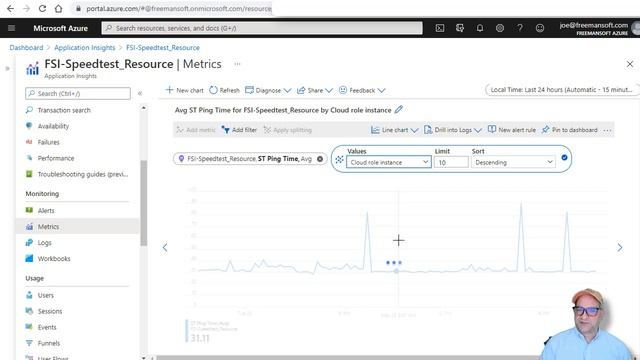Reload the browser page

(42, 9)
